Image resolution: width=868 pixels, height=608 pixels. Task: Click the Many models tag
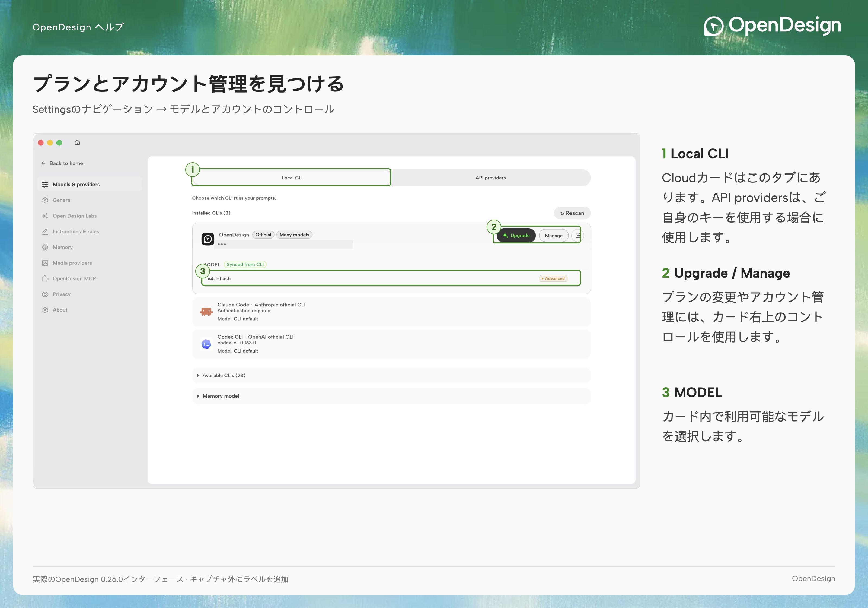[x=294, y=235]
